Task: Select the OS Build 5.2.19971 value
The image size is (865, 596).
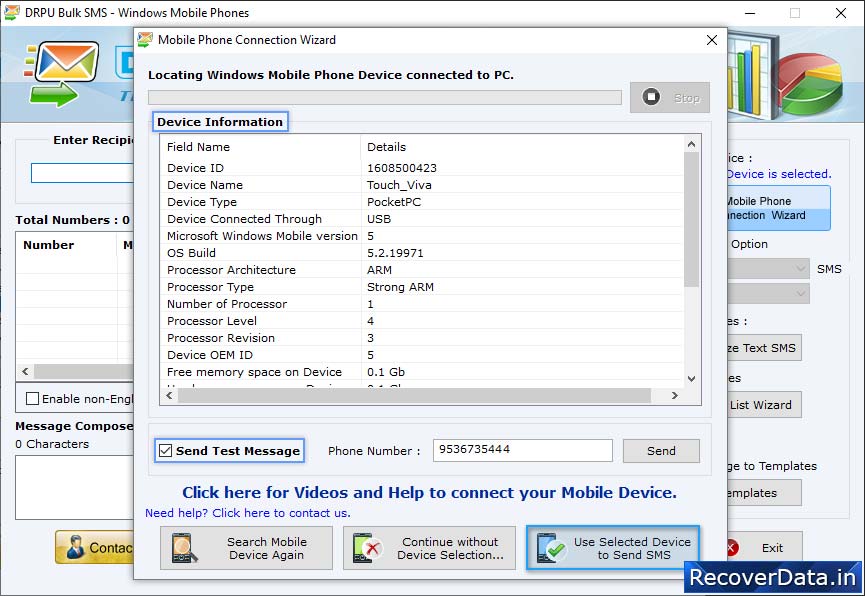Action: coord(395,253)
